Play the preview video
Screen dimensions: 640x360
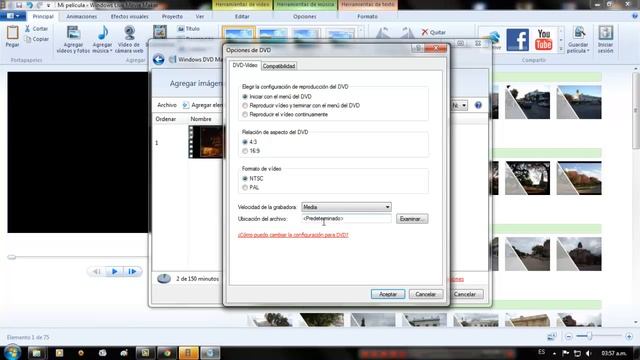pos(115,271)
